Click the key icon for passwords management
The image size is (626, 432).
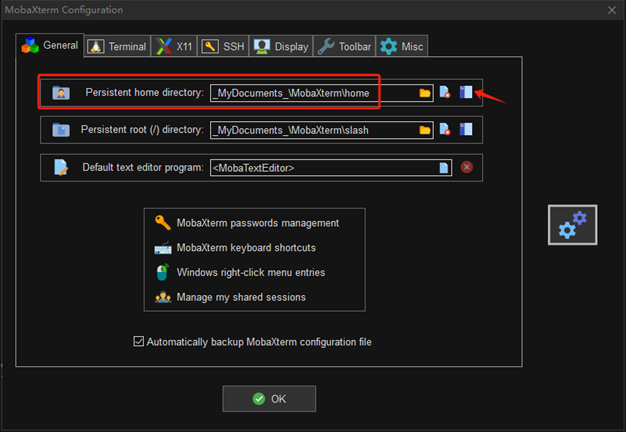pos(162,222)
